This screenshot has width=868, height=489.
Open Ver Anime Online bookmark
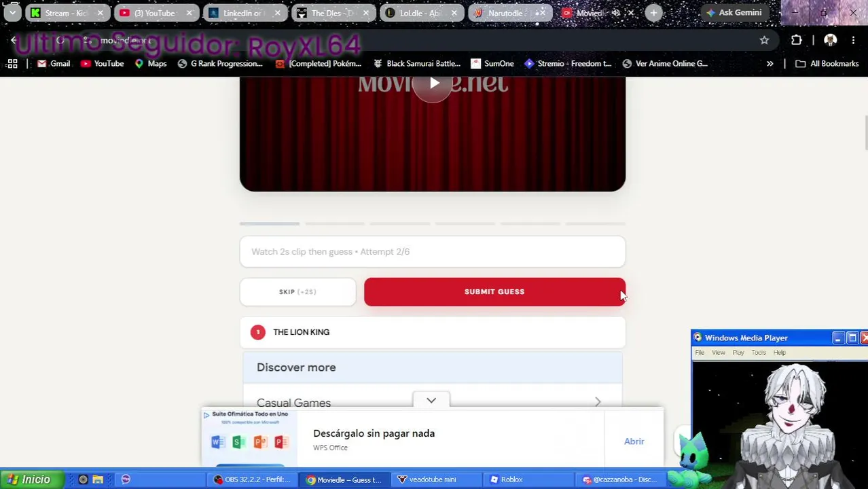point(665,64)
